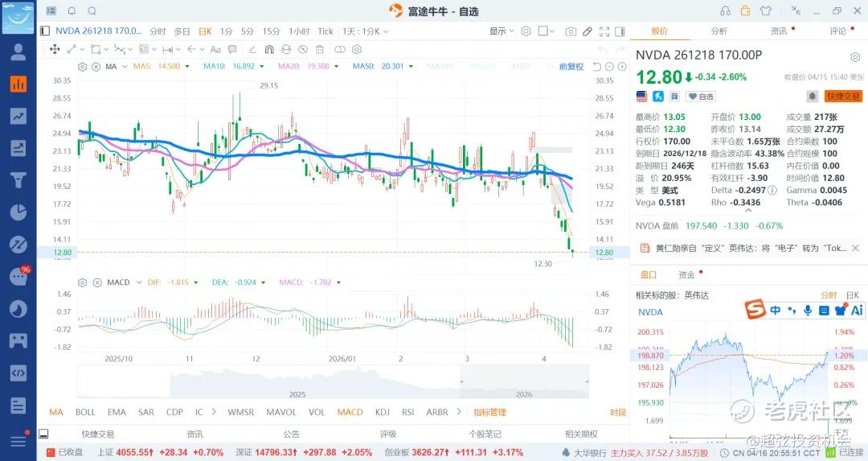868x461 pixels.
Task: Select the 15分 timeframe tab
Action: 272,31
